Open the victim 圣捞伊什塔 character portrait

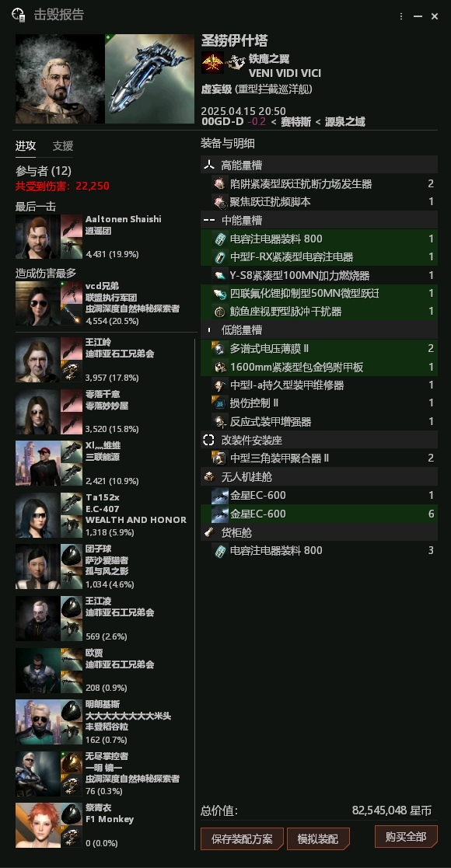tap(60, 78)
